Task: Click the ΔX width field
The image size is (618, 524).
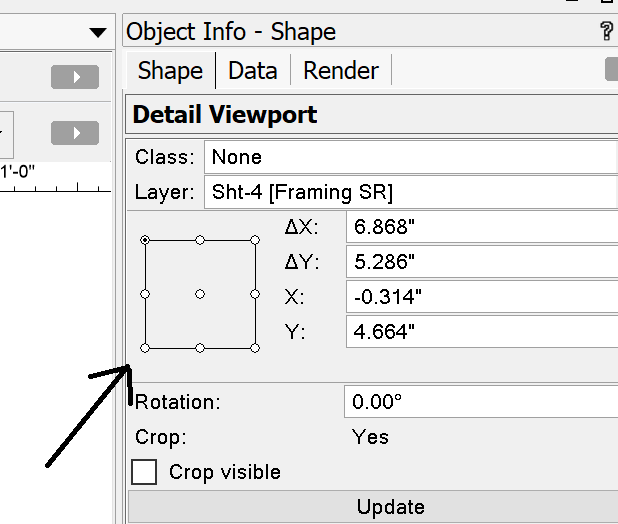Action: point(480,227)
